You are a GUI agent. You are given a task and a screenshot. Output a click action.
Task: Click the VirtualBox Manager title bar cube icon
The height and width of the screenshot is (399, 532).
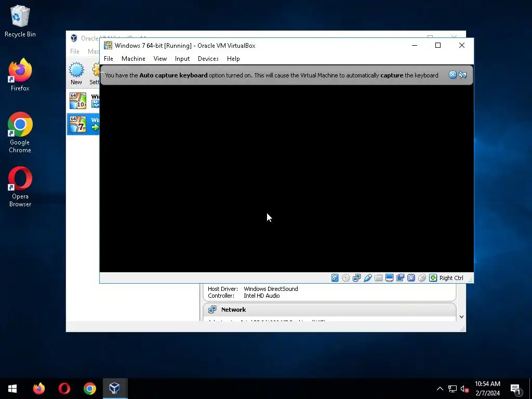click(74, 38)
